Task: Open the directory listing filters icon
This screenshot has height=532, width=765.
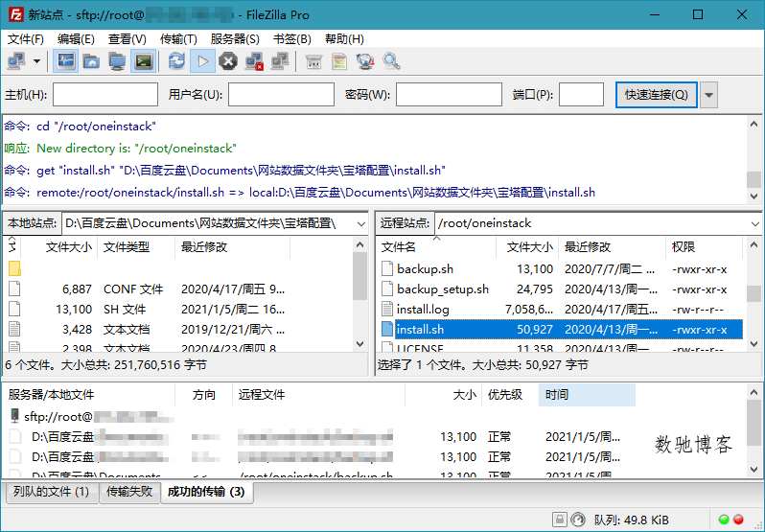Action: [313, 61]
